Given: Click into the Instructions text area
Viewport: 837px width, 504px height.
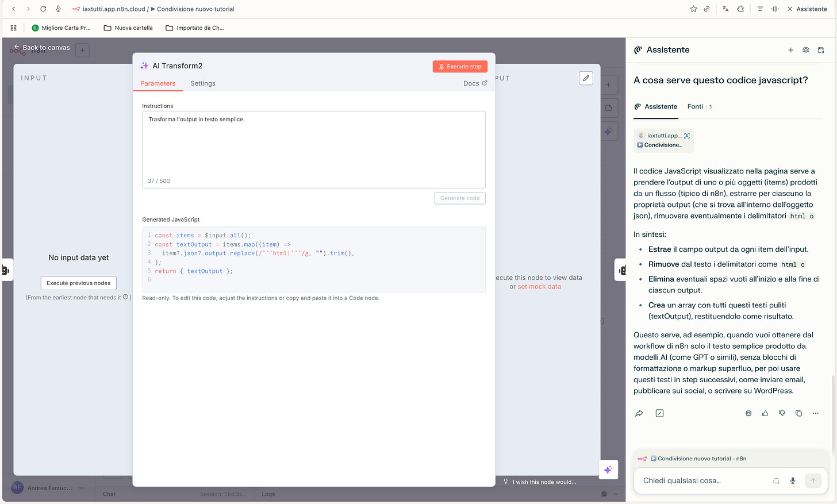Looking at the screenshot, I should [x=314, y=149].
